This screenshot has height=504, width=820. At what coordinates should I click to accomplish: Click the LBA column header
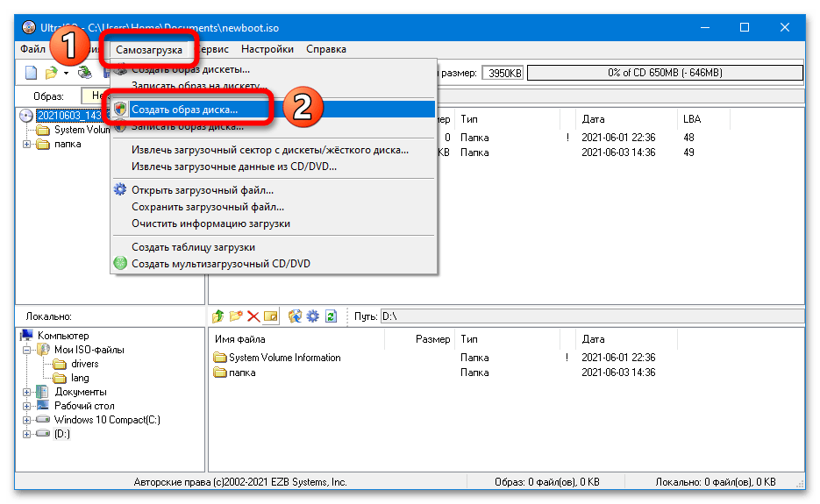click(702, 119)
